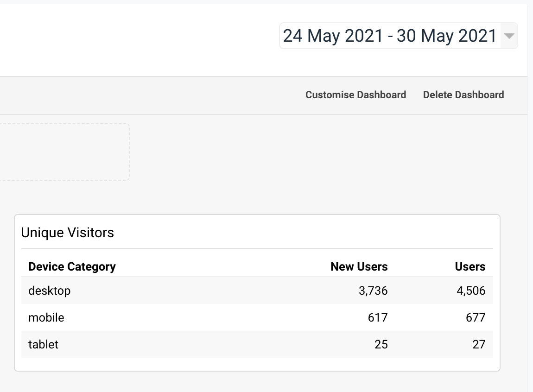The width and height of the screenshot is (533, 392).
Task: Click Delete Dashboard
Action: pyautogui.click(x=463, y=95)
